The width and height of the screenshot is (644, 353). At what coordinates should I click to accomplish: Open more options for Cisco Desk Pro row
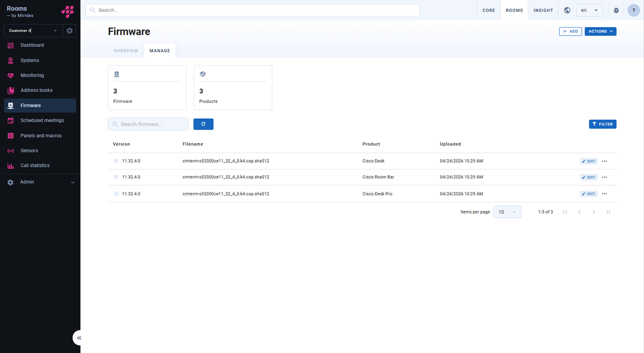tap(604, 193)
